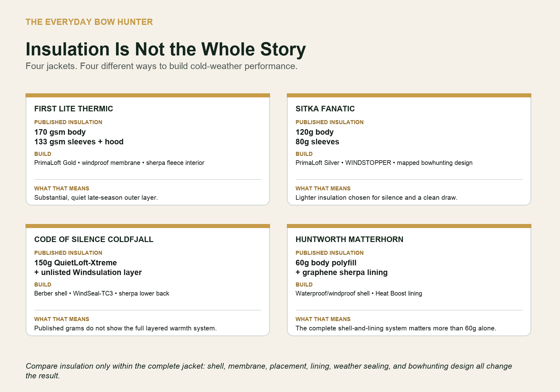
Task: Select 'WHAT THAT MEANS' label in First Lite Thermic card
Action: click(x=62, y=189)
